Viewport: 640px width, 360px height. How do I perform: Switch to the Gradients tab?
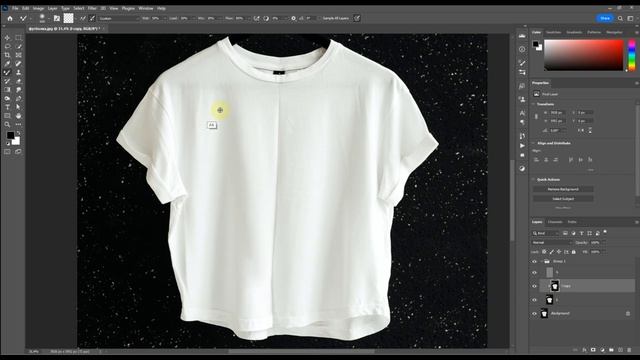tap(574, 32)
